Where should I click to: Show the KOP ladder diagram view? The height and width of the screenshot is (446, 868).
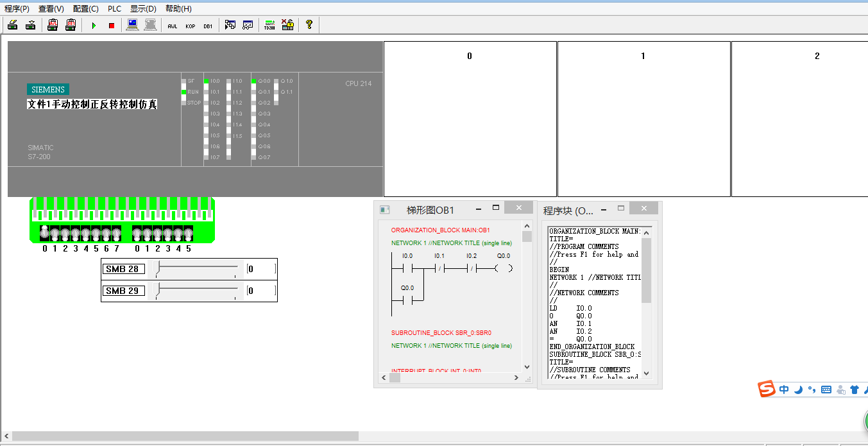click(x=191, y=26)
